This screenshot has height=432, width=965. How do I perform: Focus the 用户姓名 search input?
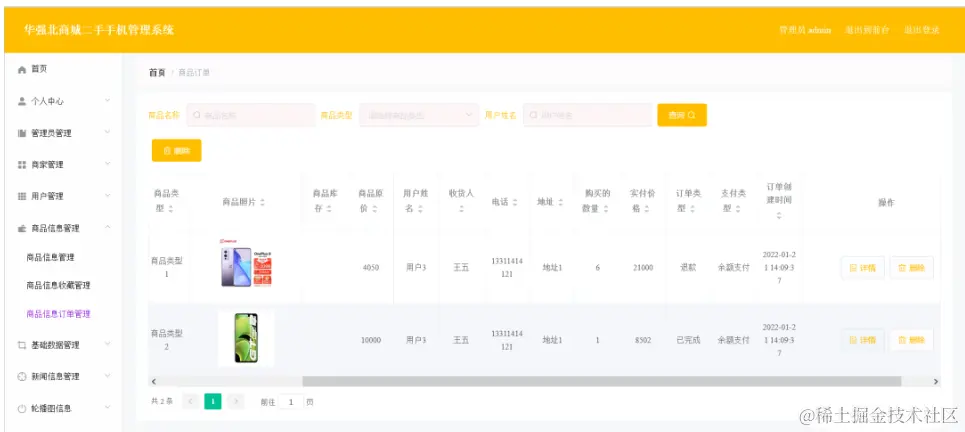pyautogui.click(x=588, y=115)
